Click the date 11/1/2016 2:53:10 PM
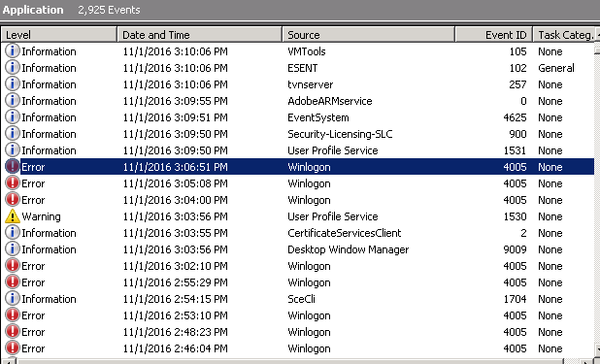Screen dimensions: 600x364 pyautogui.click(x=176, y=315)
